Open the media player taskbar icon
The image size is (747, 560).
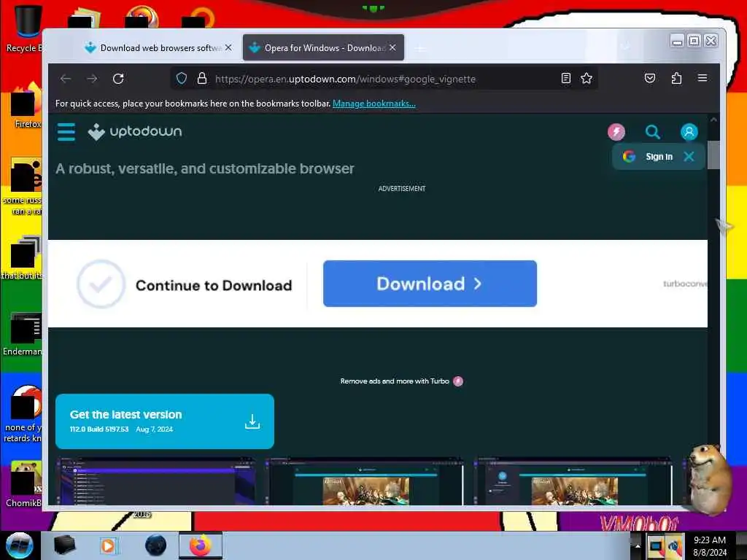pyautogui.click(x=109, y=545)
